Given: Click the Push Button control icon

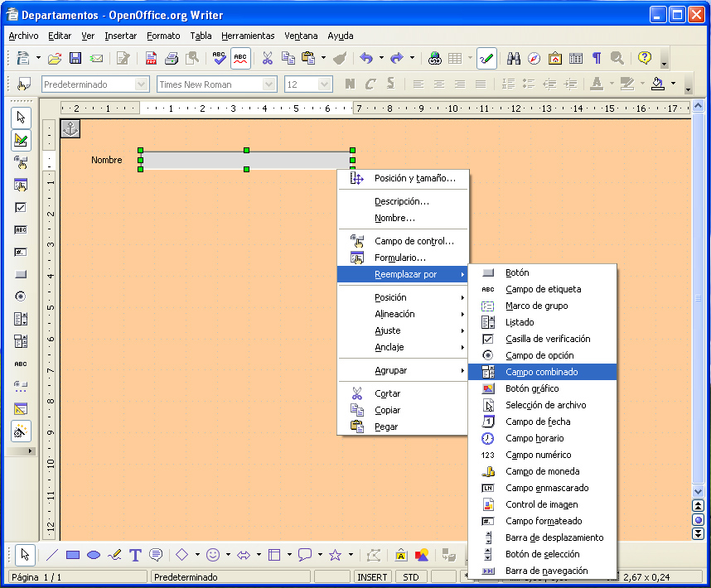Looking at the screenshot, I should point(21,274).
